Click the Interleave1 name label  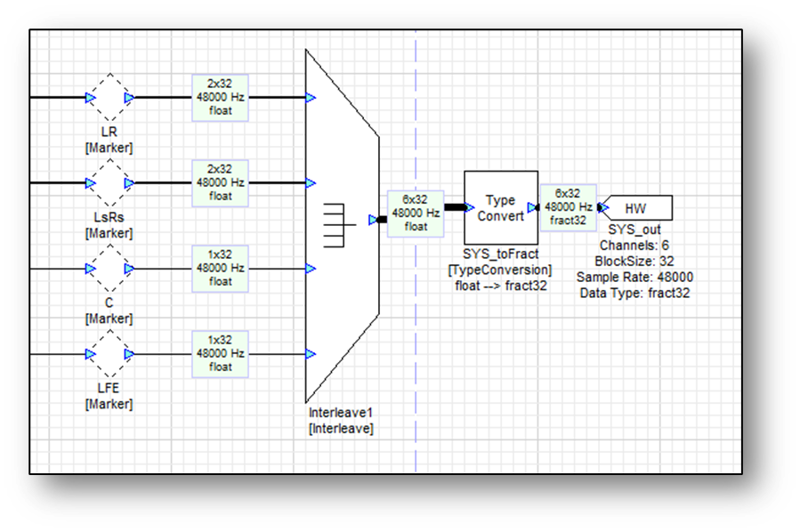click(341, 414)
